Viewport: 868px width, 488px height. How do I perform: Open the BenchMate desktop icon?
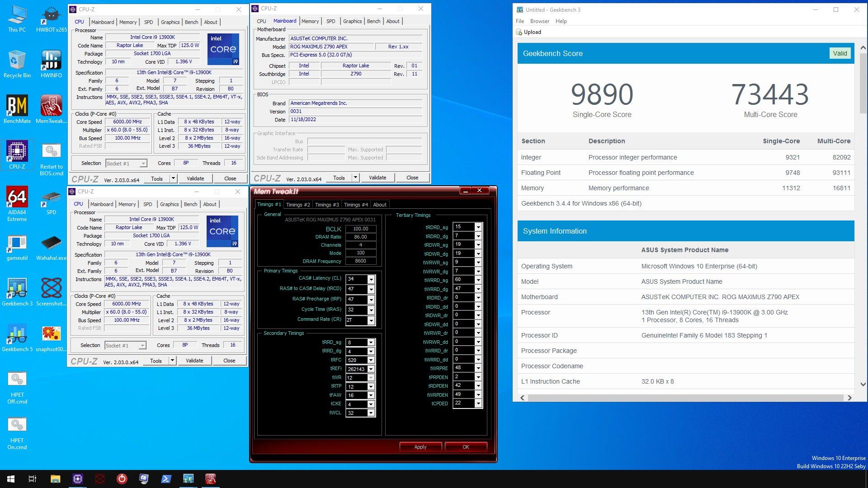17,110
